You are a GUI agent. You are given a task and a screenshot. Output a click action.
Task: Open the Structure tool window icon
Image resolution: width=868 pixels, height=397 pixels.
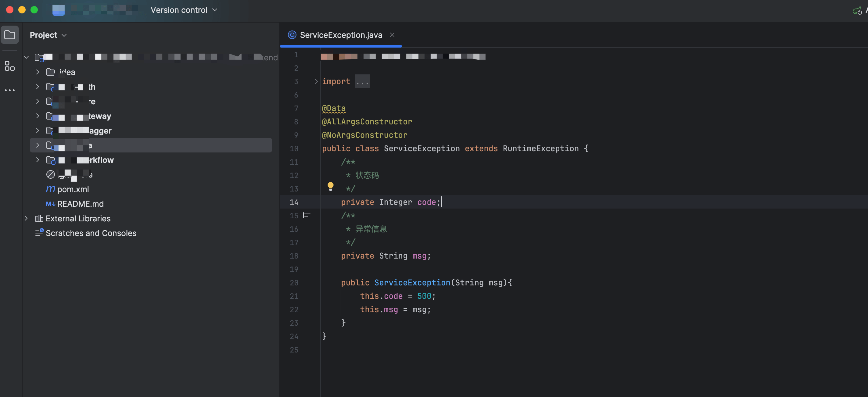click(x=10, y=66)
